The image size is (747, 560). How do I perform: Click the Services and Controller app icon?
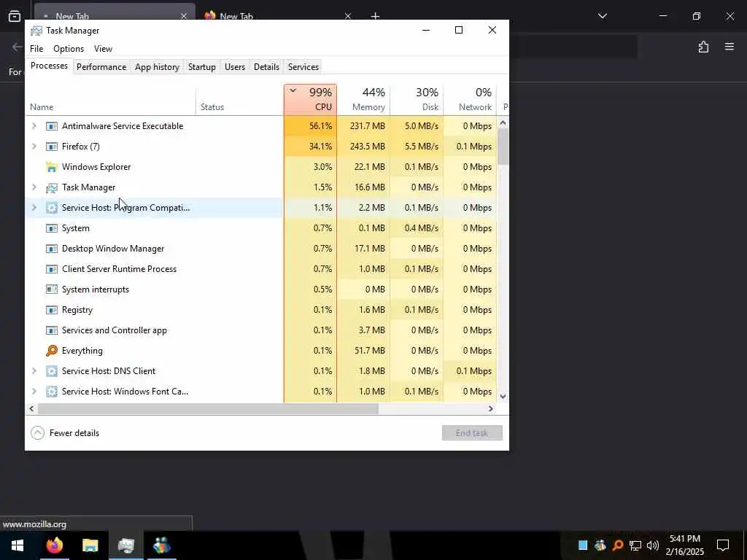tap(52, 330)
